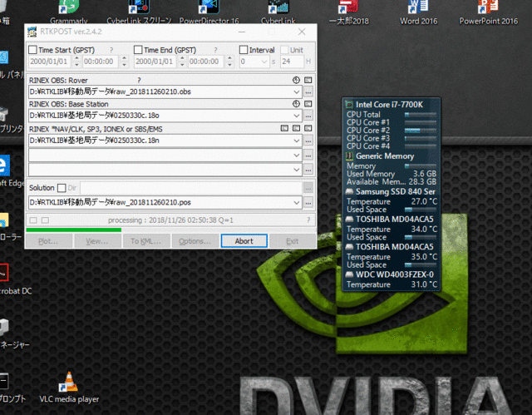Expand Rover observation file dropdown
Image resolution: width=532 pixels, height=415 pixels.
pos(297,92)
